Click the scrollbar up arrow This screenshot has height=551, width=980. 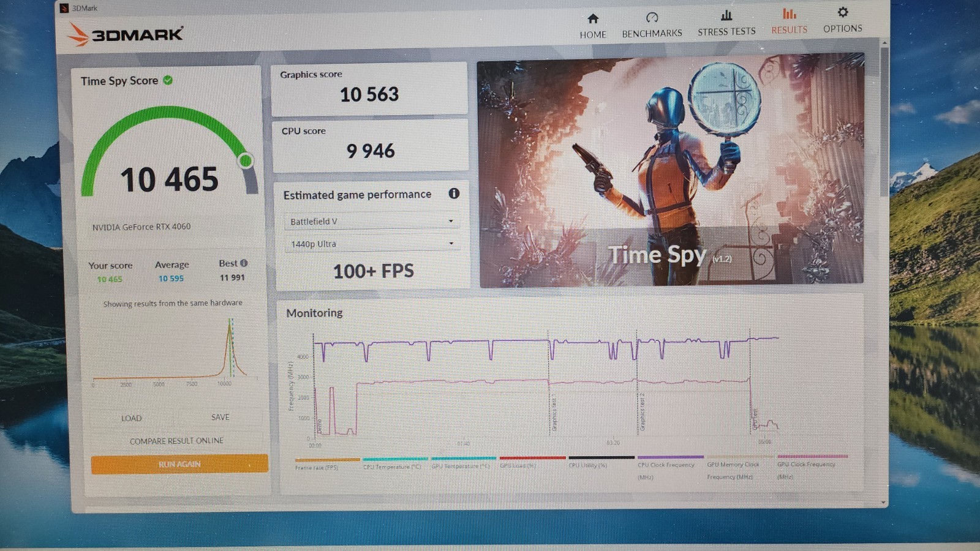(884, 43)
